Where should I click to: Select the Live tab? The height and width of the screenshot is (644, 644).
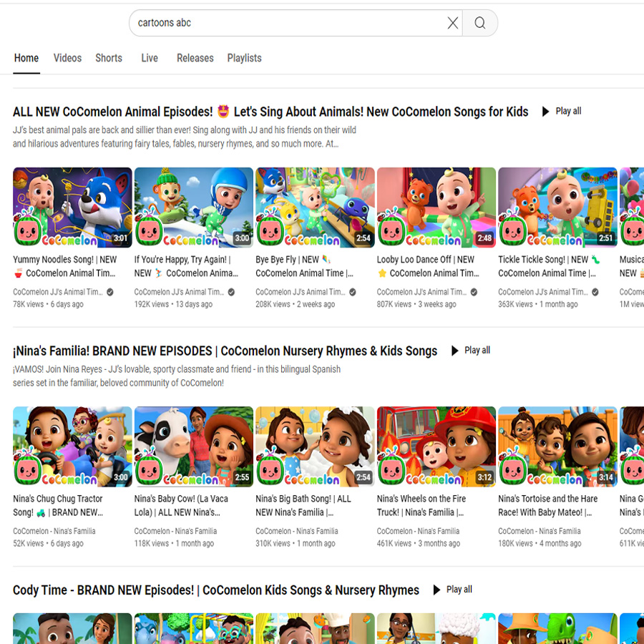[x=150, y=58]
